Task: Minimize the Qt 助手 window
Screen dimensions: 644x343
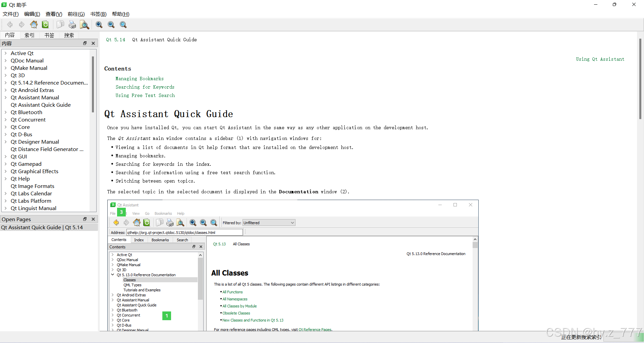Action: (x=596, y=4)
